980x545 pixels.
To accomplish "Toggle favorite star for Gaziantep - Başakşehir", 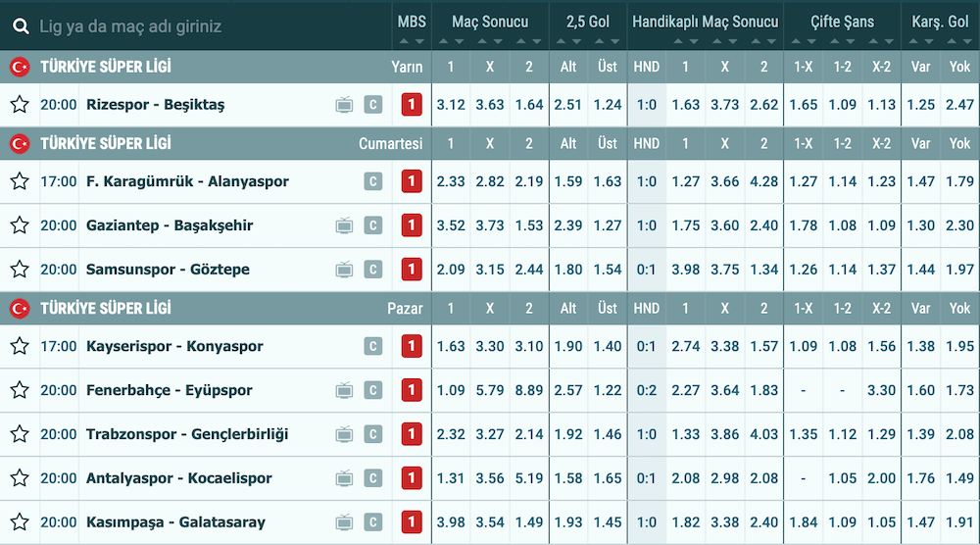I will 20,225.
